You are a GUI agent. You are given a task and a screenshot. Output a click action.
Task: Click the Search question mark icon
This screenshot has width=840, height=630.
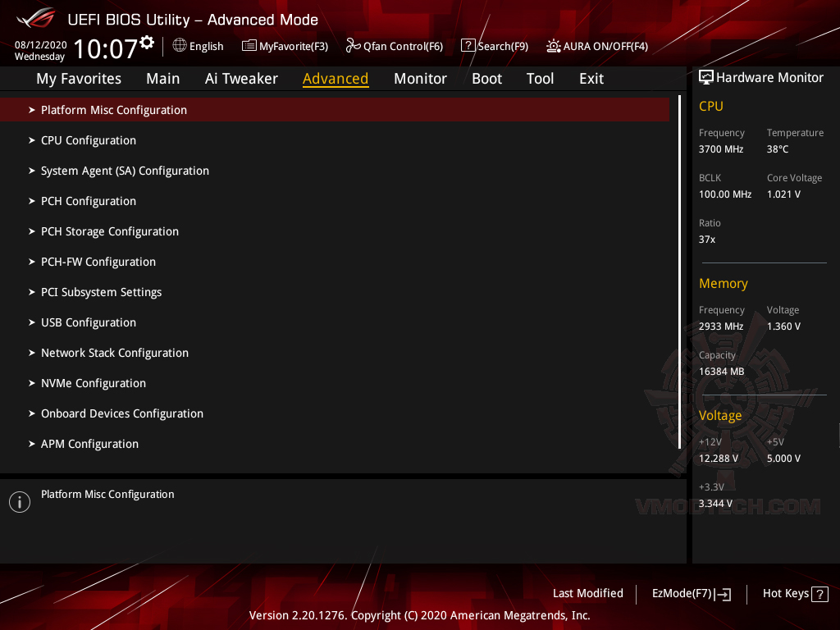click(x=468, y=46)
